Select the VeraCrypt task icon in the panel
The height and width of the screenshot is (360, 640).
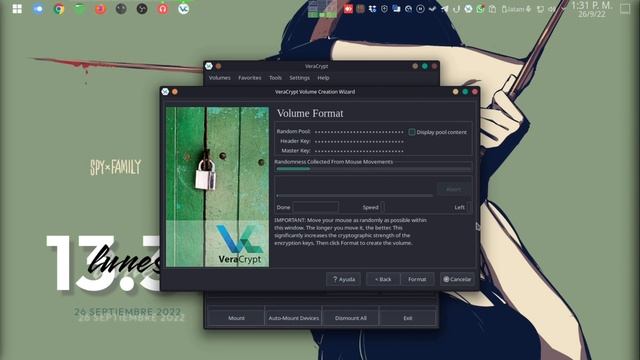pyautogui.click(x=184, y=9)
